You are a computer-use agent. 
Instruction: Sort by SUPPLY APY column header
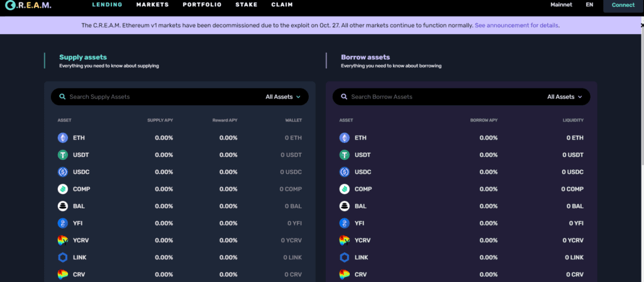point(160,120)
